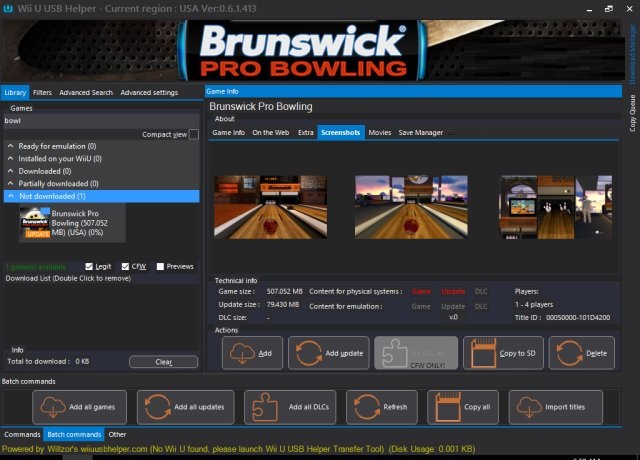Screen dimensions: 640x460
Task: Click the SD card icon on Copy to SD
Action: (x=484, y=353)
